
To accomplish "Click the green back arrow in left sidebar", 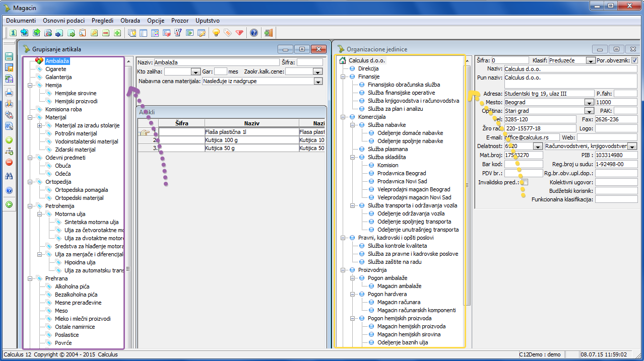I will (9, 204).
